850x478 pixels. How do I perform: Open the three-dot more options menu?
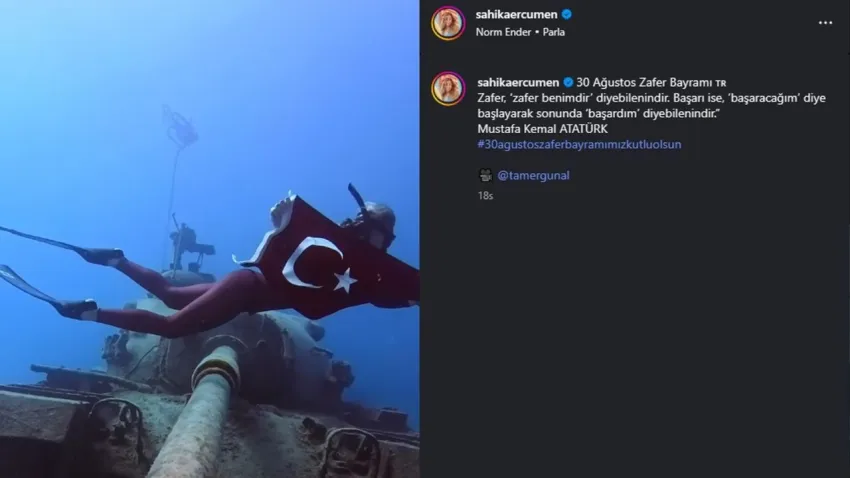(825, 23)
